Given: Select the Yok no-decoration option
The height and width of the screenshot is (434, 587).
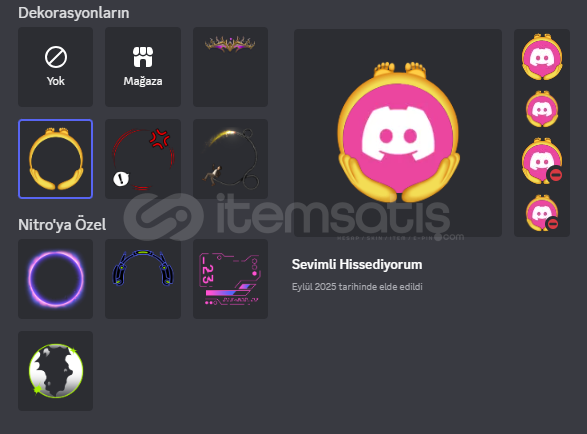Looking at the screenshot, I should (55, 67).
